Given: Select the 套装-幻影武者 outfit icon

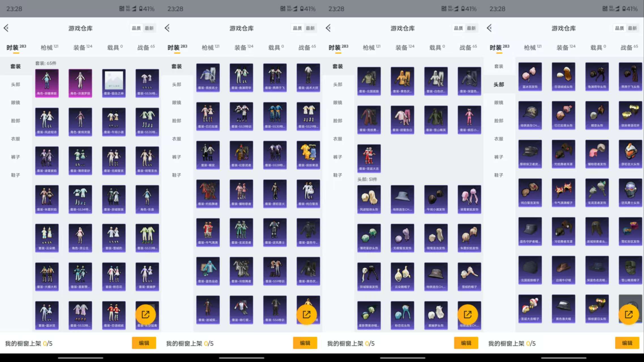Looking at the screenshot, I should pos(241,155).
